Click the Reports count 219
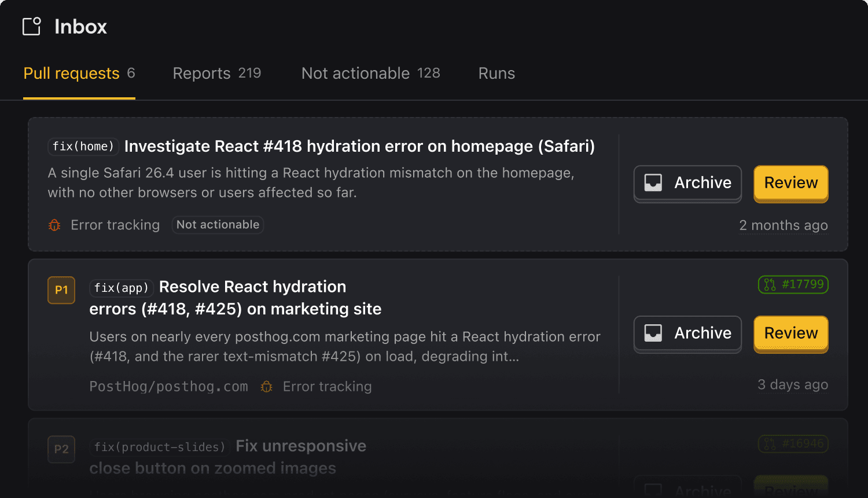Image resolution: width=868 pixels, height=498 pixels. click(249, 73)
